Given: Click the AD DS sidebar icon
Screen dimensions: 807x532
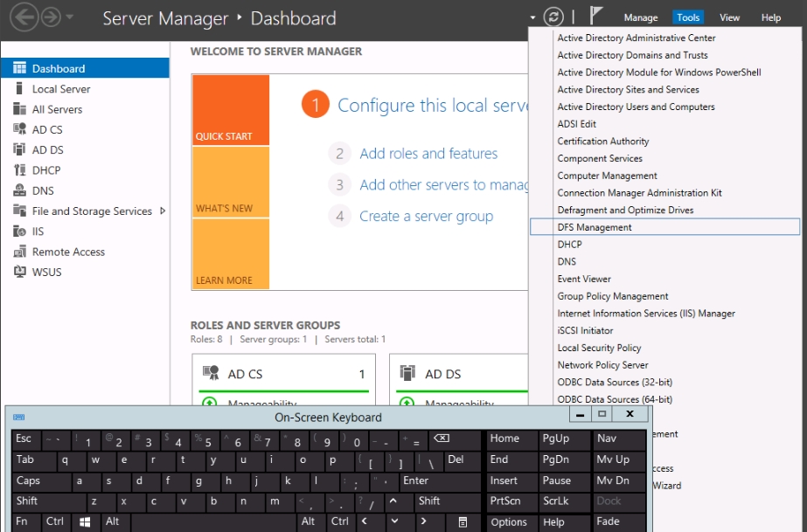Looking at the screenshot, I should click(19, 149).
